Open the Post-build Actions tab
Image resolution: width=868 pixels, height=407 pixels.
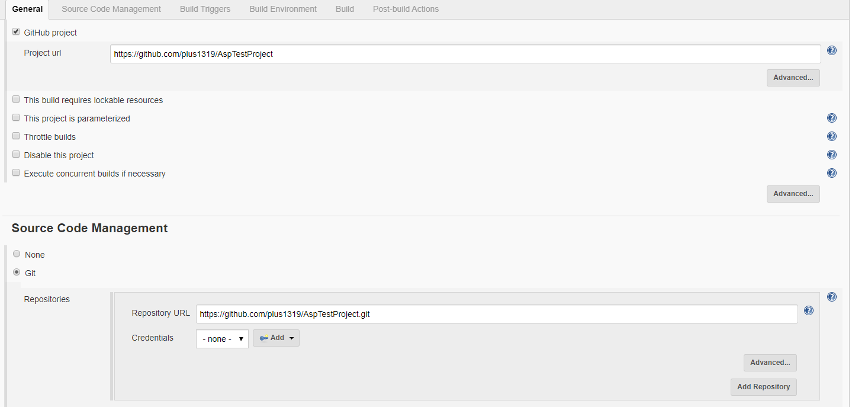pyautogui.click(x=406, y=9)
